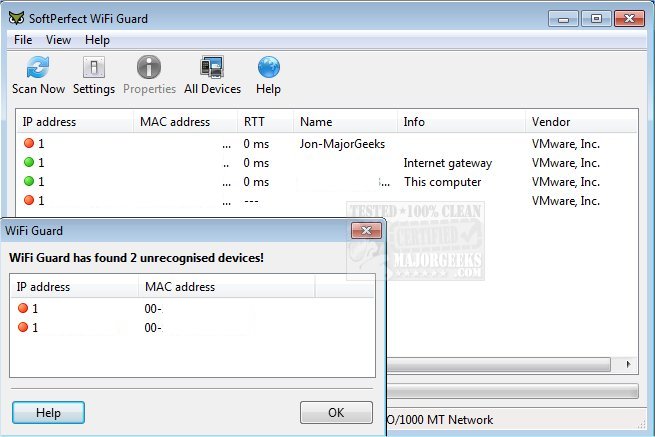Open the Help menu in menu bar
Image resolution: width=655 pixels, height=437 pixels.
[x=97, y=40]
